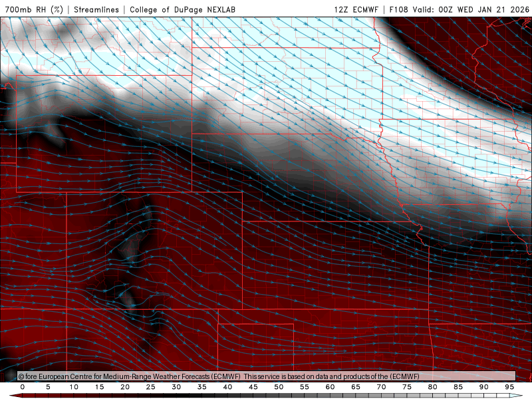The image size is (532, 399).
Task: Click the '12Z ECMWF' model run label
Action: 356,9
